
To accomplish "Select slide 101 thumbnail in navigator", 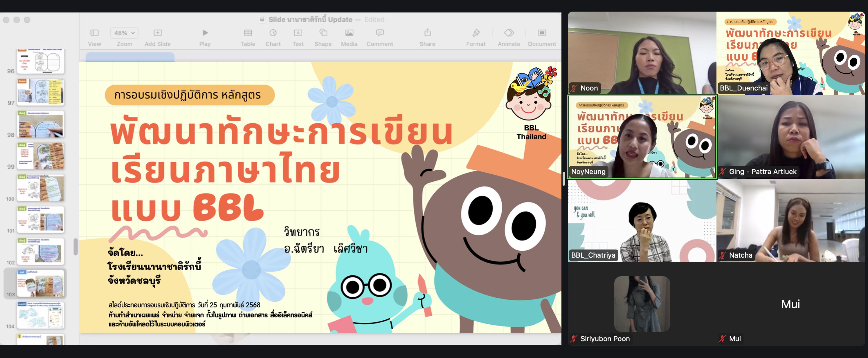I will tap(40, 220).
